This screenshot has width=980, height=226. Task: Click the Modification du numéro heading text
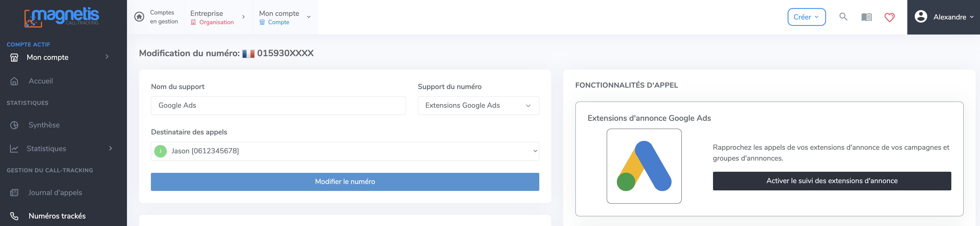(189, 53)
